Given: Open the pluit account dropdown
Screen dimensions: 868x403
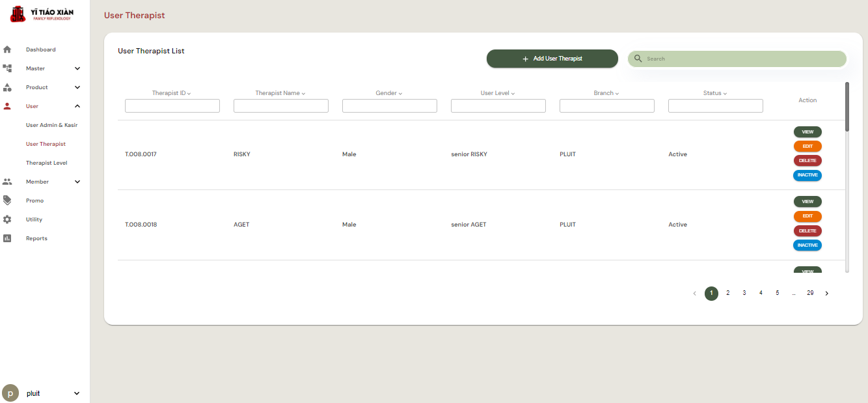Looking at the screenshot, I should tap(77, 393).
